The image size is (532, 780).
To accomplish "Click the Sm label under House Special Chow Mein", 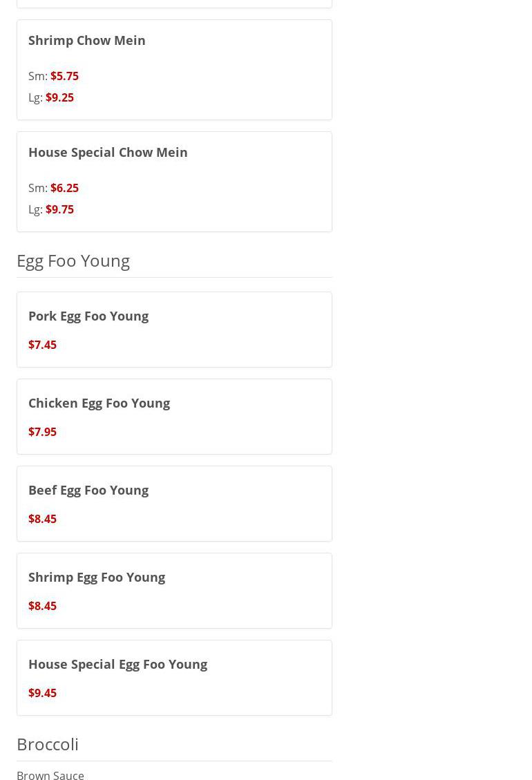I will 37,188.
